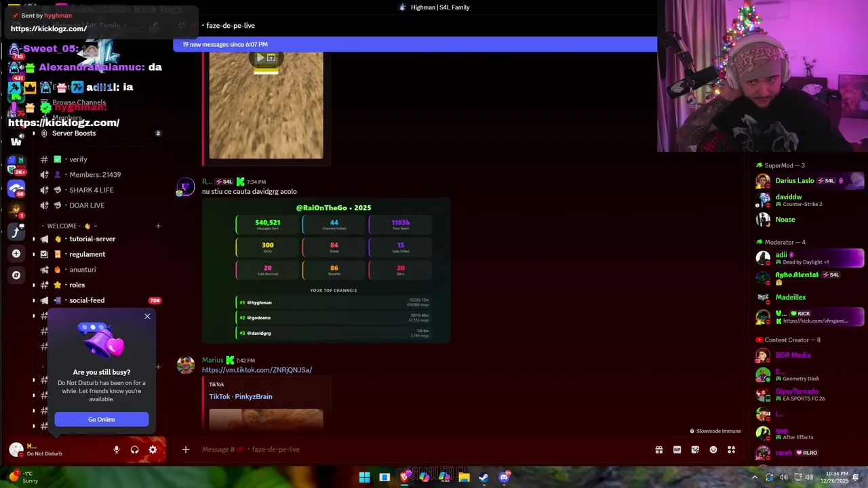Open Windows Start menu
Screen dimensions: 868x488
tap(364, 477)
